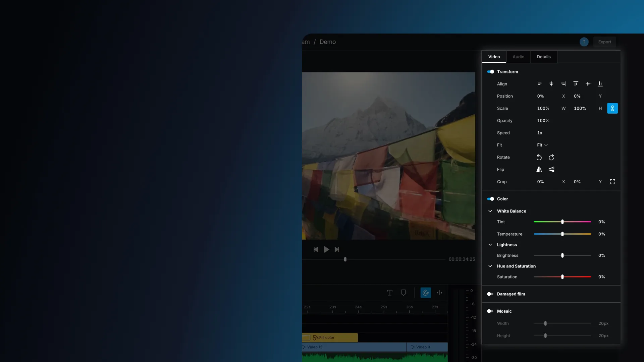Flip the video horizontally
Screen dimensions: 644x362
point(539,170)
